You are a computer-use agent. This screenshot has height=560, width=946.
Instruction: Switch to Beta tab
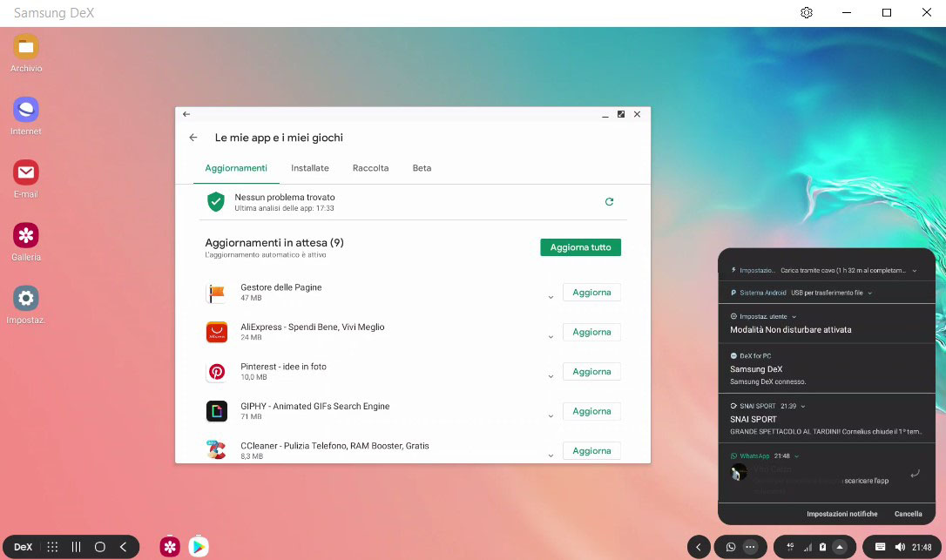coord(422,168)
